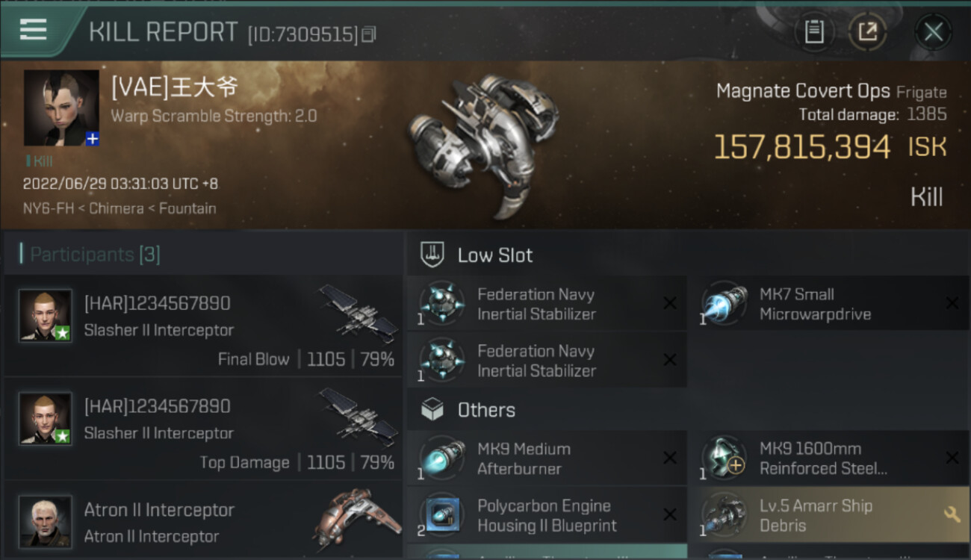Screen dimensions: 971x560
Task: Close the kill report window
Action: (933, 31)
